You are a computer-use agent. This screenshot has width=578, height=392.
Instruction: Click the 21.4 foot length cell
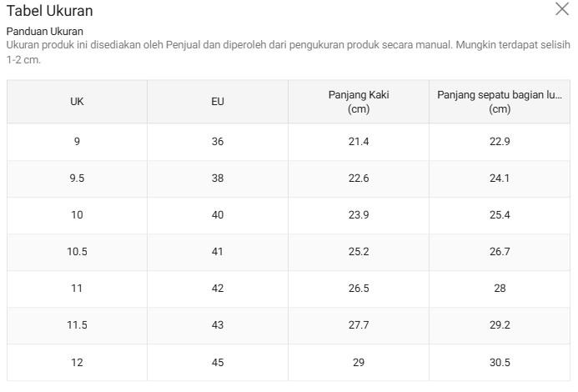[359, 142]
